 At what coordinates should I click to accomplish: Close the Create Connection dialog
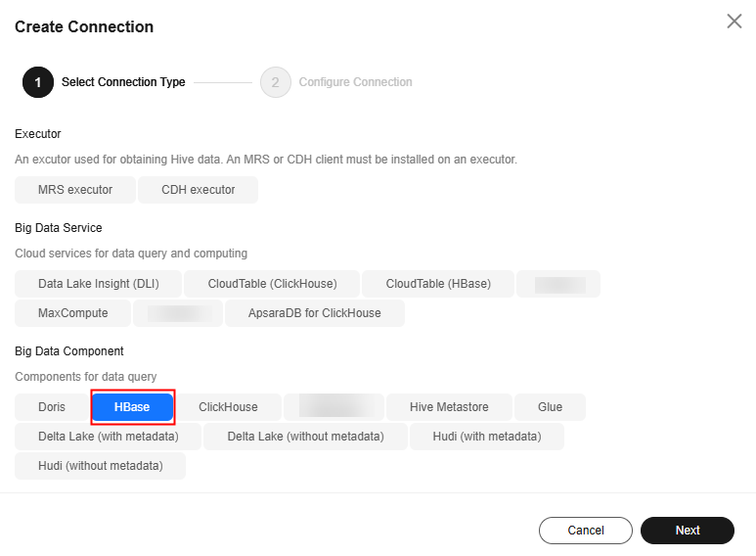click(734, 22)
